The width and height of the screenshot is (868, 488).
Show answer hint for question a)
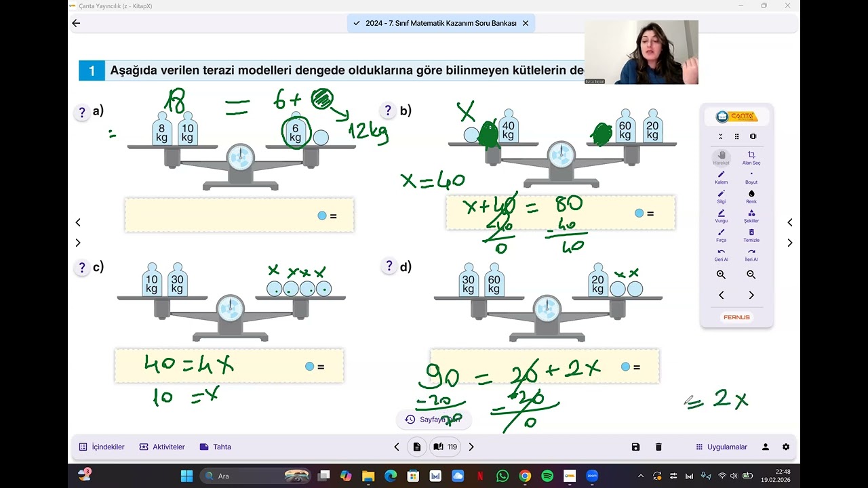click(82, 113)
